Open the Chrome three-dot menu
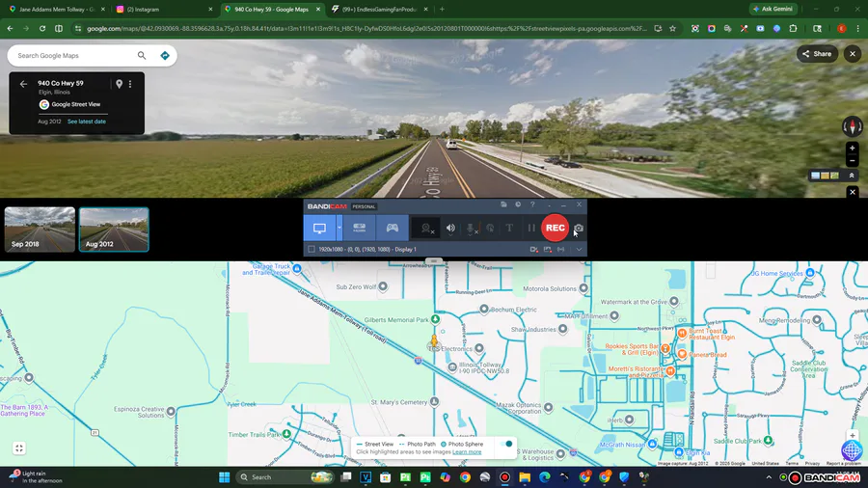 [x=857, y=28]
